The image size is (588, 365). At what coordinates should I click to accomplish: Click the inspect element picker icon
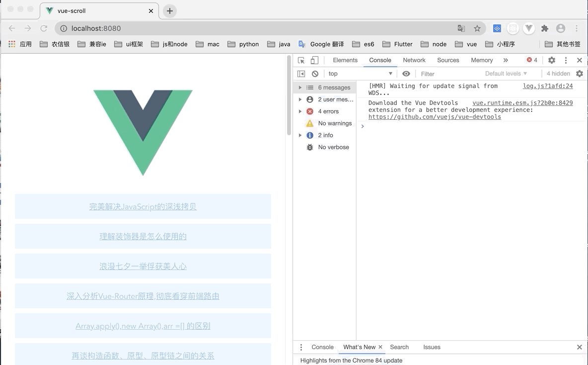point(301,60)
